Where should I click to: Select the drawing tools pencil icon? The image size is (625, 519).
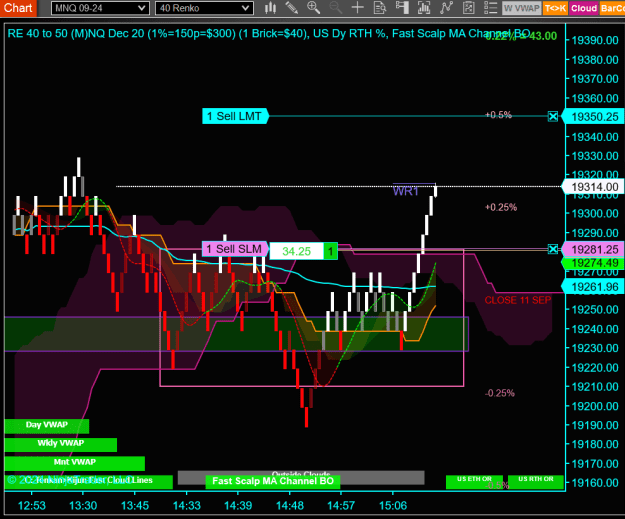291,8
